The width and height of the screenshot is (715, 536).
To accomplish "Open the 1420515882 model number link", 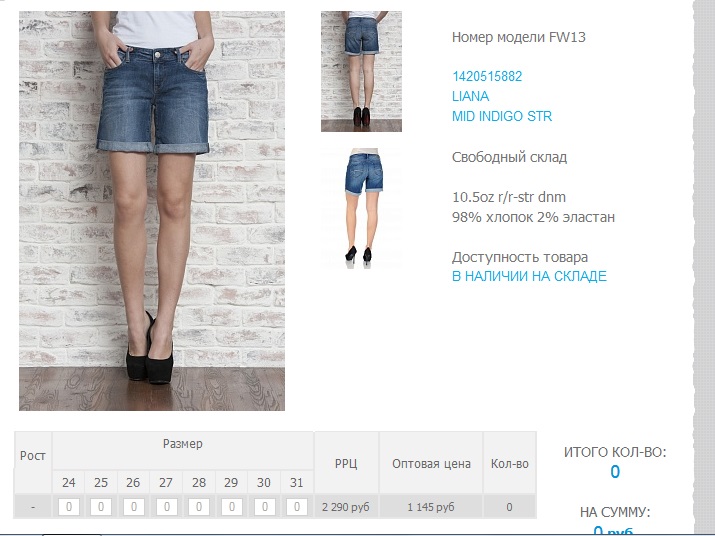I will [x=487, y=76].
